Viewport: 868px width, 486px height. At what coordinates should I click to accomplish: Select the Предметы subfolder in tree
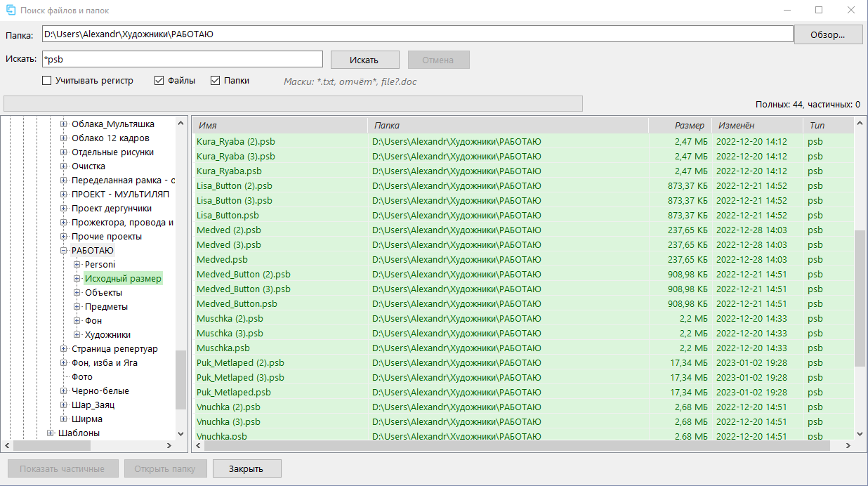(x=106, y=307)
